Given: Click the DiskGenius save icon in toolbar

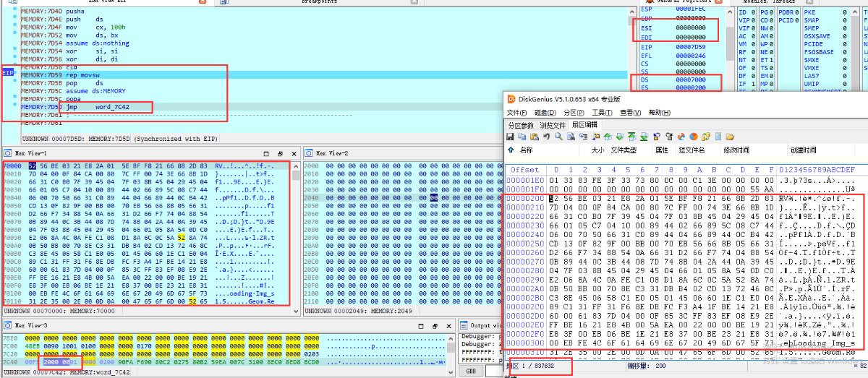Looking at the screenshot, I should (510, 136).
